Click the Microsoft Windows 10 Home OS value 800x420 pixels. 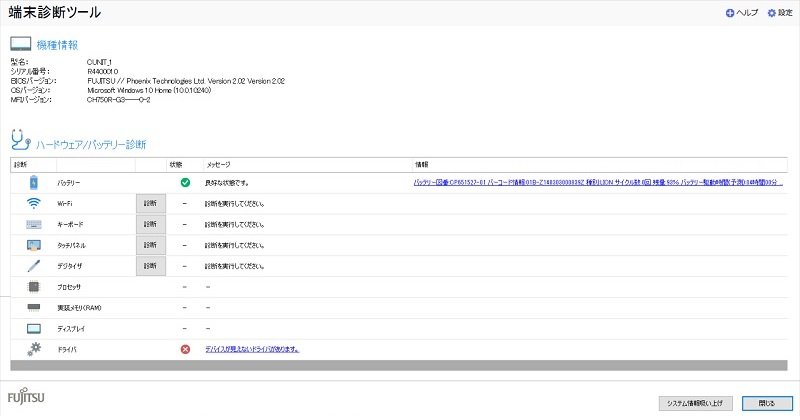tap(149, 90)
